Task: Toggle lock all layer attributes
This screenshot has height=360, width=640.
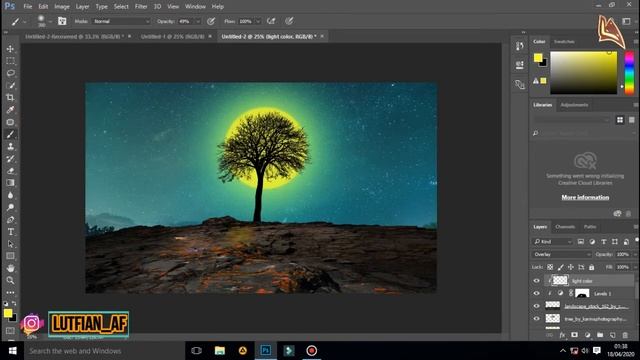Action: [591, 267]
